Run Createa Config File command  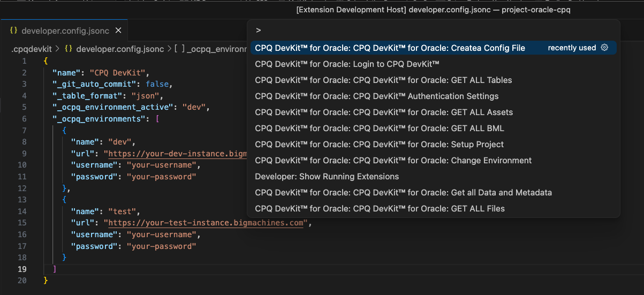pos(433,48)
